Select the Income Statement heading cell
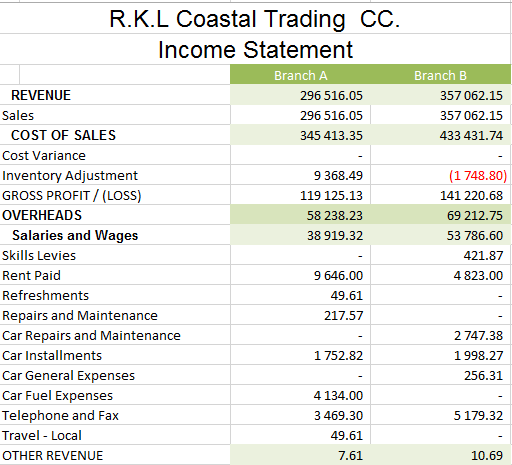This screenshot has height=465, width=512. pos(255,50)
